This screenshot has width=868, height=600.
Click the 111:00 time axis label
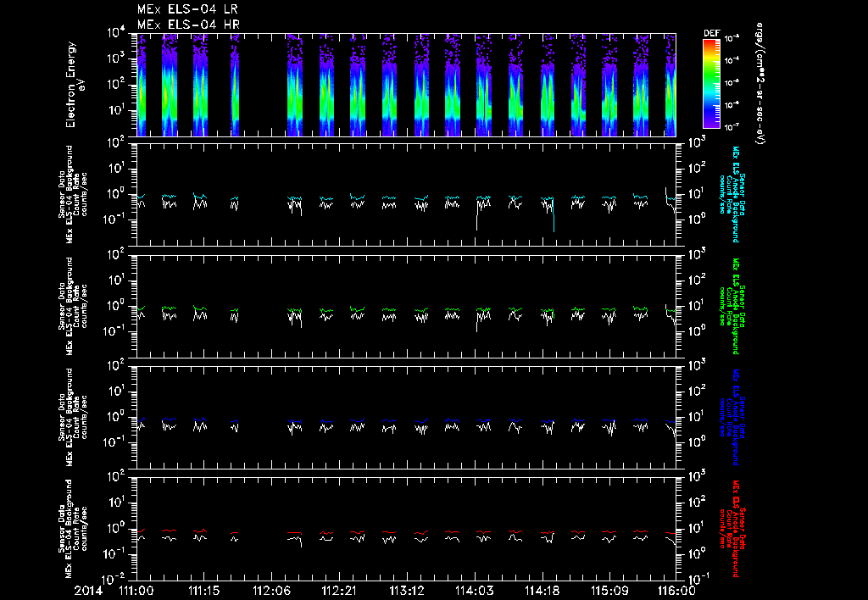tap(136, 591)
